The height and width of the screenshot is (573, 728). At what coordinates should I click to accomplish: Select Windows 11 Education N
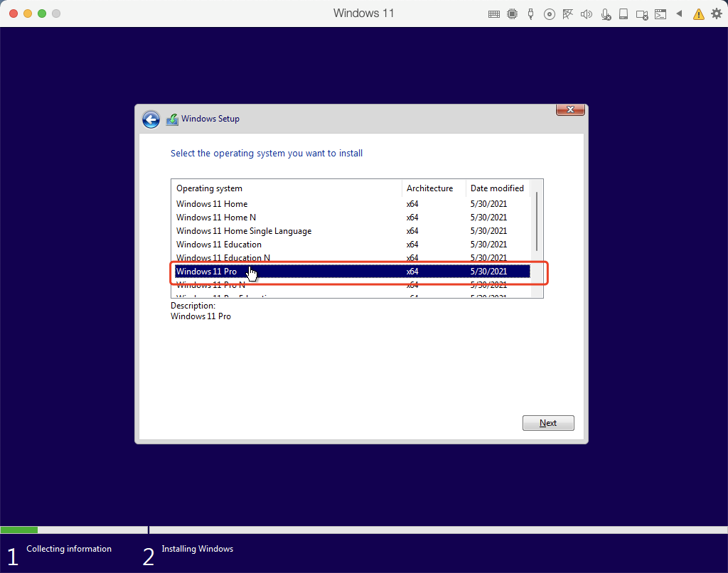click(353, 258)
